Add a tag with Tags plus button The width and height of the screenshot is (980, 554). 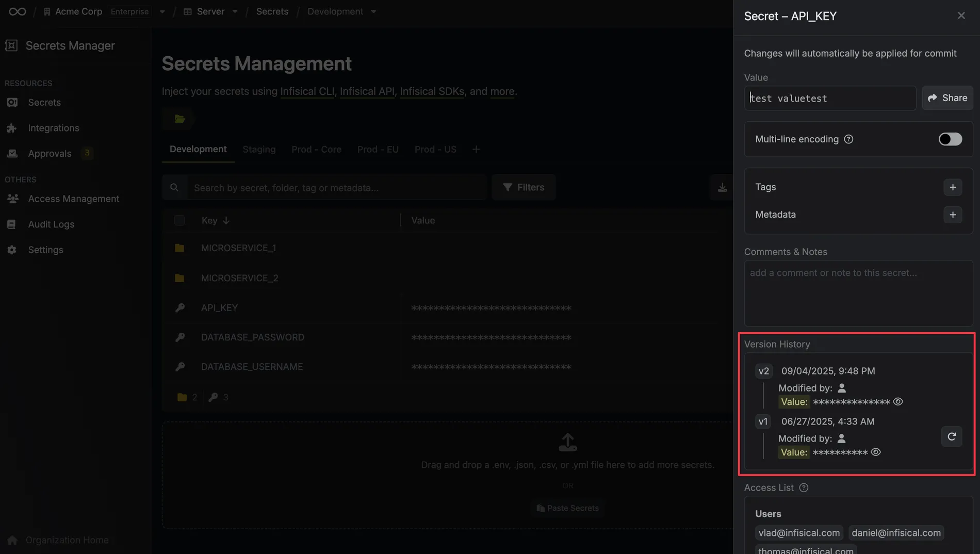tap(953, 187)
